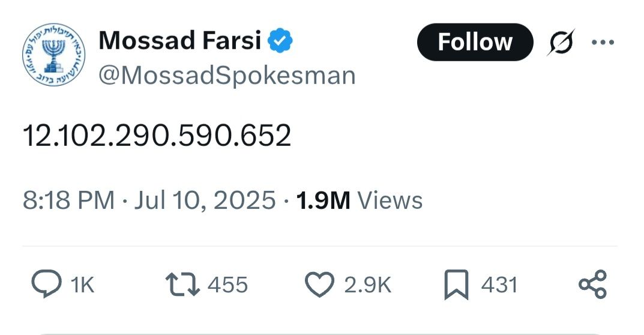The width and height of the screenshot is (644, 335).
Task: Like the post with heart icon
Action: pyautogui.click(x=319, y=285)
